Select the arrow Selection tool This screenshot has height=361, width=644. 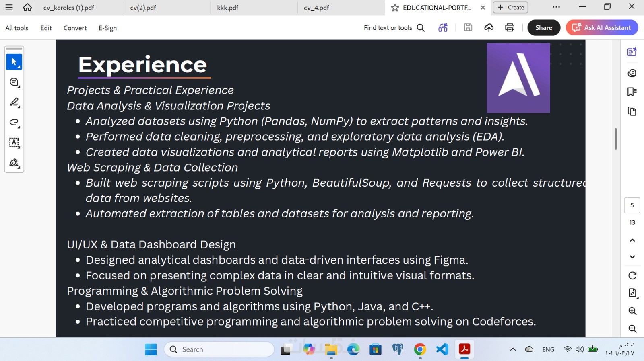tap(14, 62)
